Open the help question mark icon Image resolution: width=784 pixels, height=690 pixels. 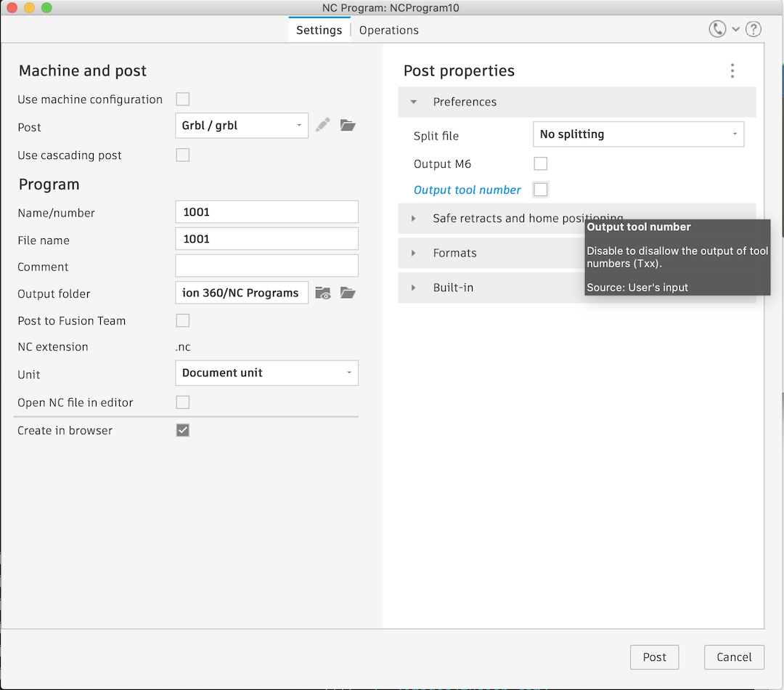click(754, 29)
